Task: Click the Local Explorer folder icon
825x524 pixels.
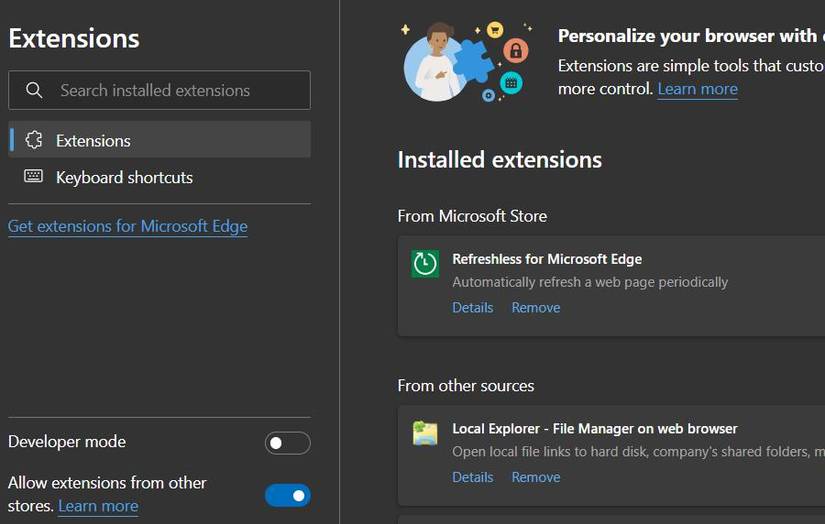Action: [x=425, y=433]
